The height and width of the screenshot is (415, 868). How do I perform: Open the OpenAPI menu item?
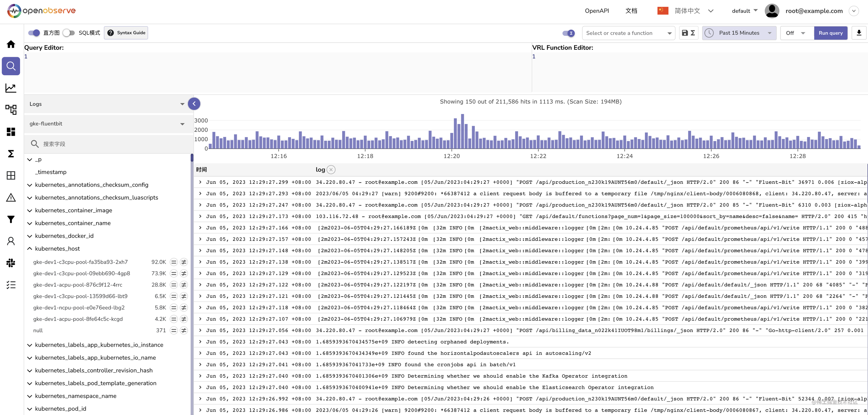coord(596,10)
